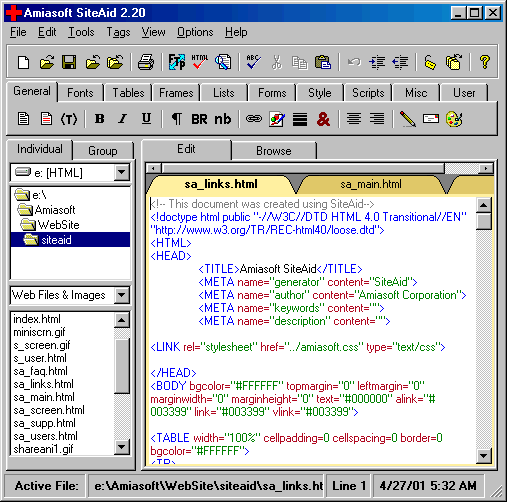Click the file list scrollbar thumb
Image resolution: width=507 pixels, height=502 pixels.
122,366
